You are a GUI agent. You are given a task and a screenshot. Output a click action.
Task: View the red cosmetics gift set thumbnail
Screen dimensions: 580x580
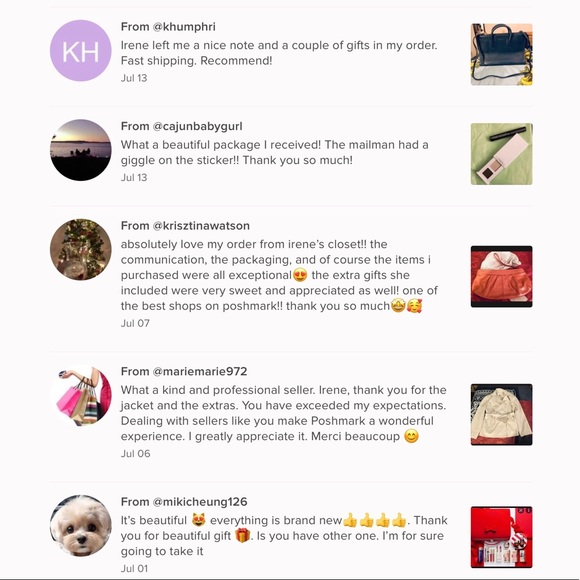click(x=502, y=537)
